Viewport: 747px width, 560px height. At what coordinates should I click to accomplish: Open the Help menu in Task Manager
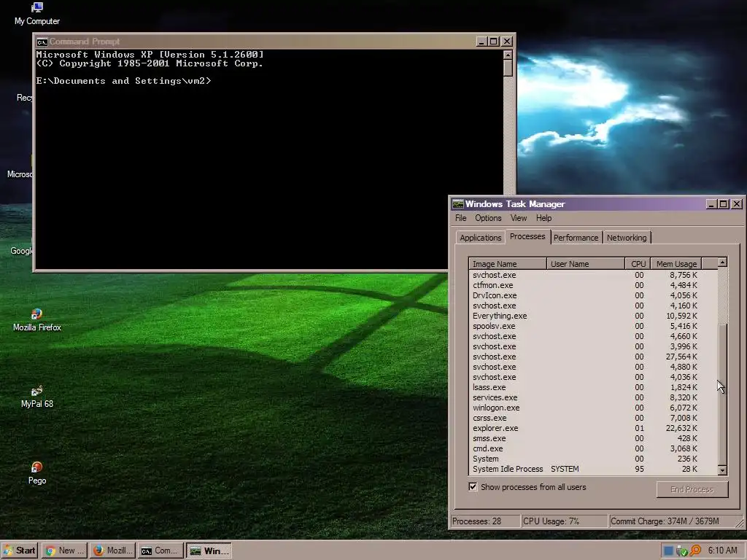[543, 218]
